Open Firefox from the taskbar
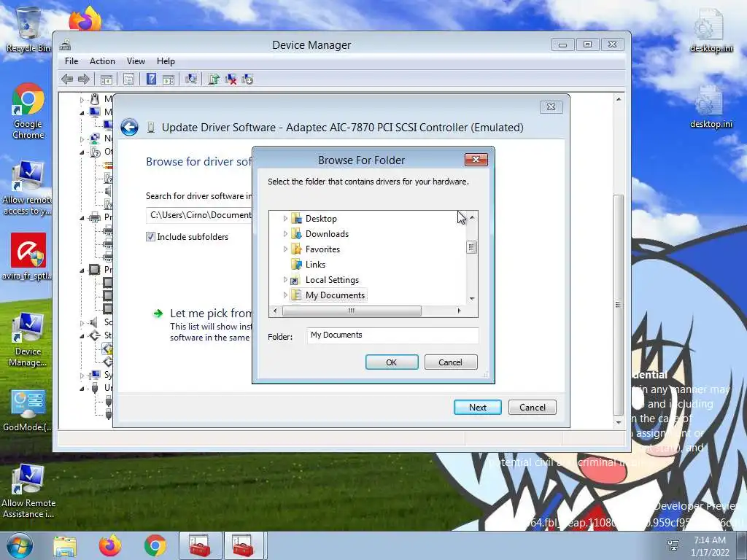 pos(110,545)
